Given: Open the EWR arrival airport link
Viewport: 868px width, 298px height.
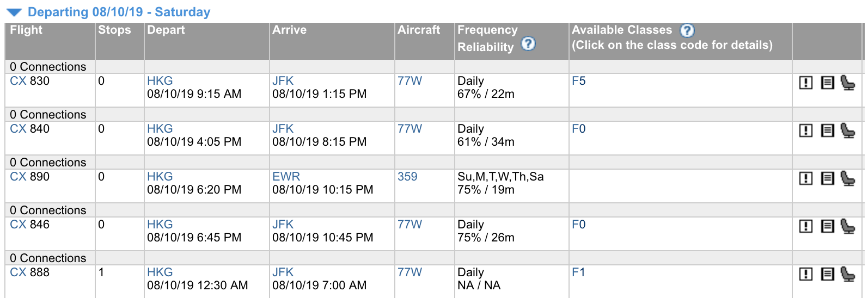Looking at the screenshot, I should coord(286,177).
